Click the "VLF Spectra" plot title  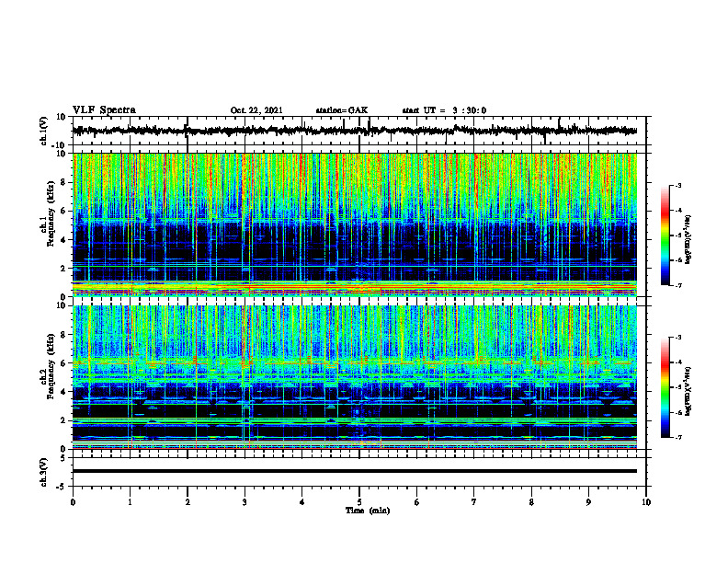click(x=104, y=110)
